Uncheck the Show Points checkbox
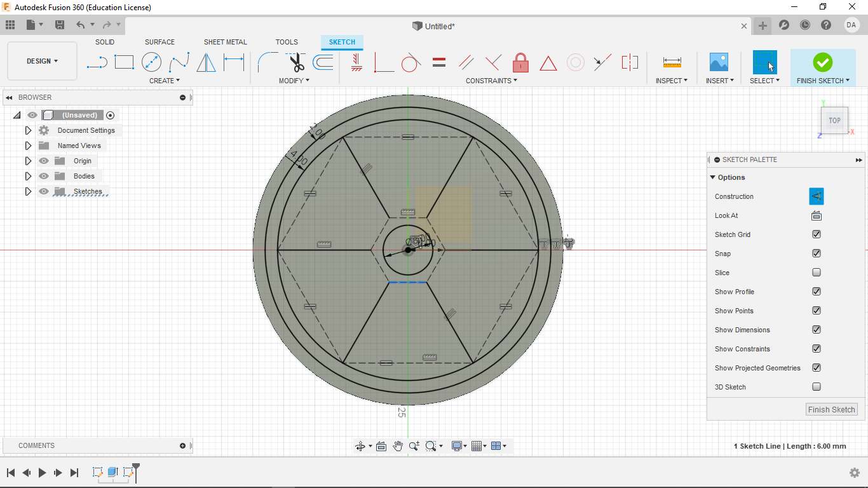 coord(817,311)
